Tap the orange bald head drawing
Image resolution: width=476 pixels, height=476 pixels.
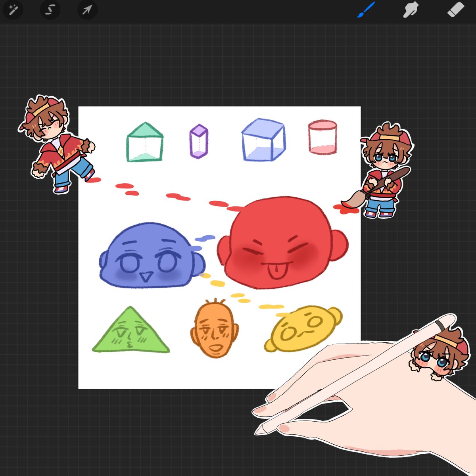click(215, 328)
